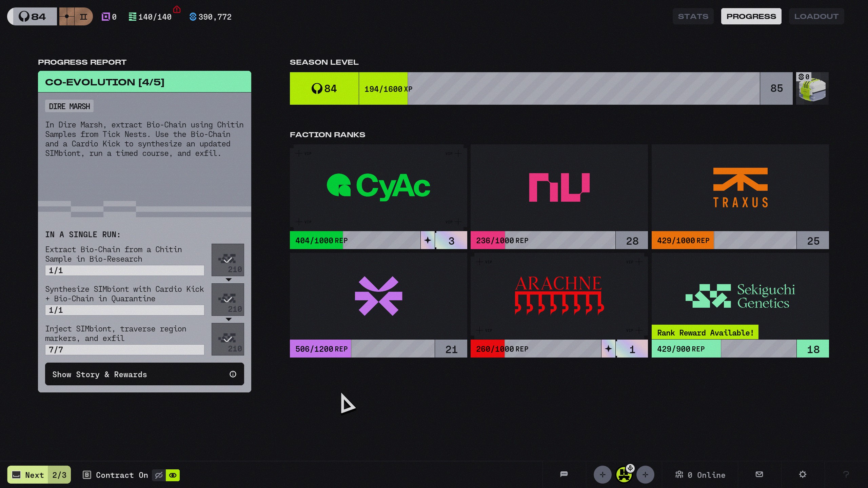Toggle the Extract Bio-Chain objective checkmark
Image resolution: width=868 pixels, height=488 pixels.
(x=228, y=260)
